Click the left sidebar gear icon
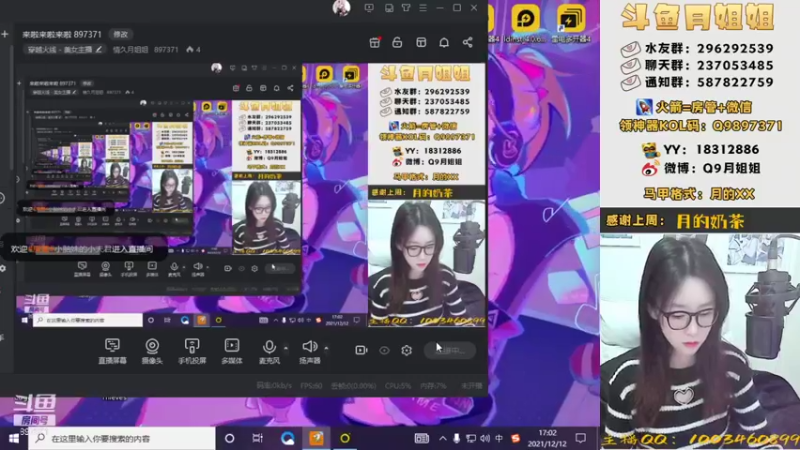Screen dimensions: 800x450 [x=3, y=268]
